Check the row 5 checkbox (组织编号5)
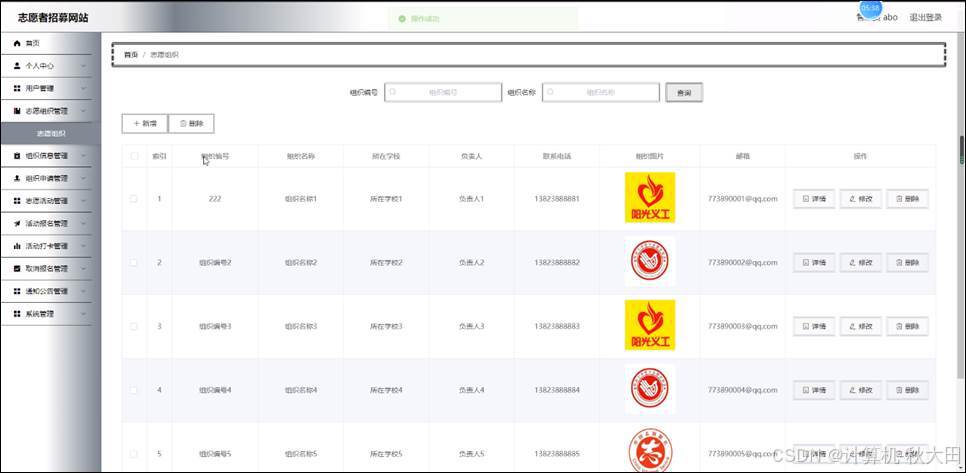Screen dimensions: 966x473 click(x=134, y=454)
